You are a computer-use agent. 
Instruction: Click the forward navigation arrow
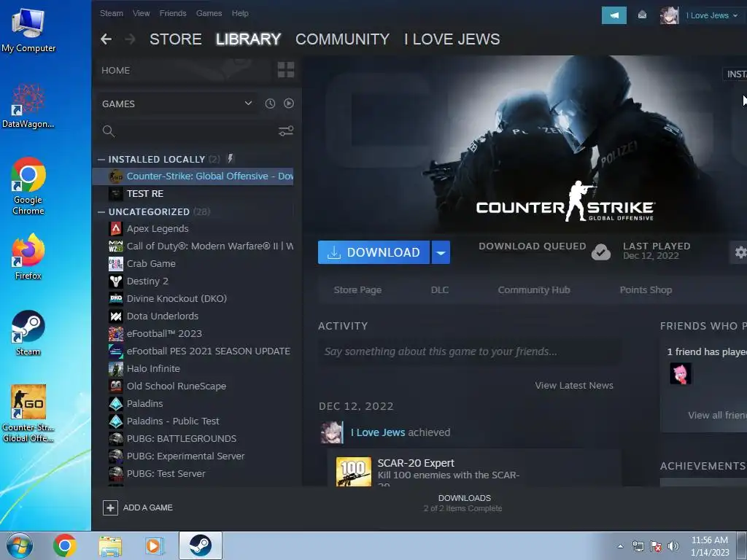(x=130, y=39)
